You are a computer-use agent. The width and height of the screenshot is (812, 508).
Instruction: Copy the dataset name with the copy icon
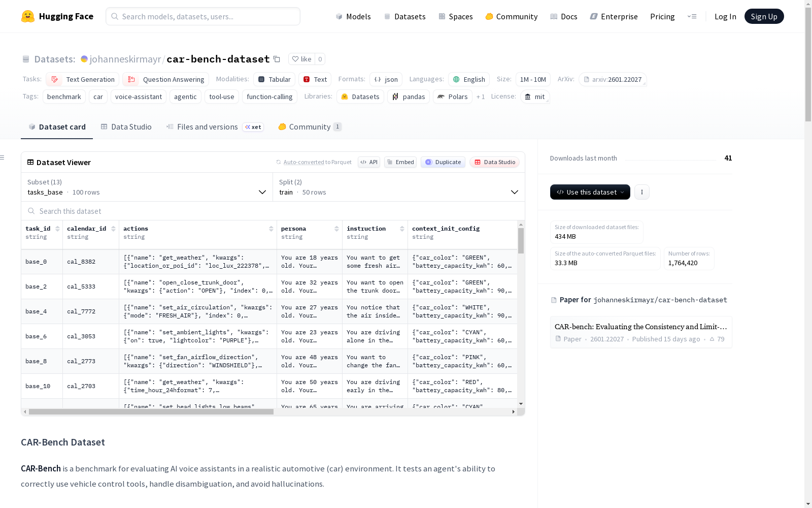[x=277, y=59]
